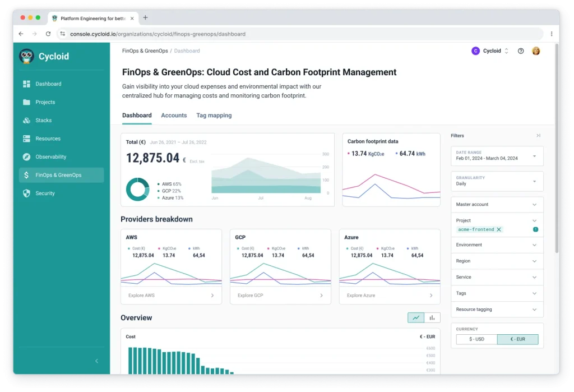Collapse the Filters panel with arrow icon
The height and width of the screenshot is (392, 574).
point(538,136)
